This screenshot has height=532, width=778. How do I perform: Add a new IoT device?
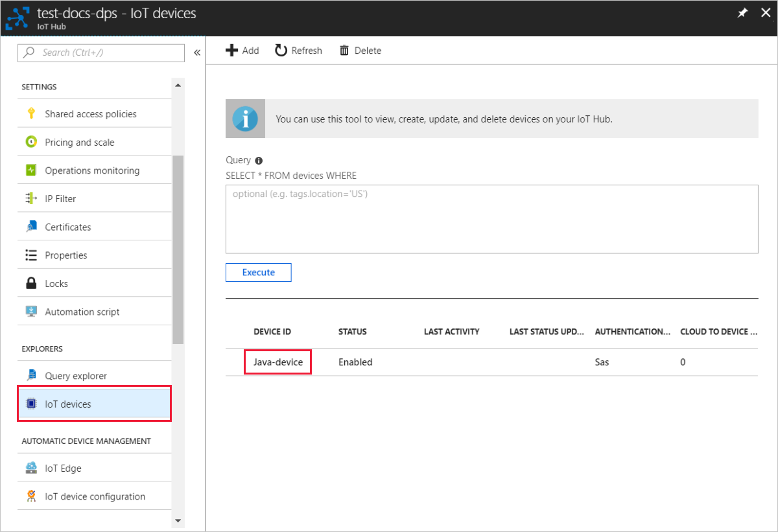[x=242, y=50]
